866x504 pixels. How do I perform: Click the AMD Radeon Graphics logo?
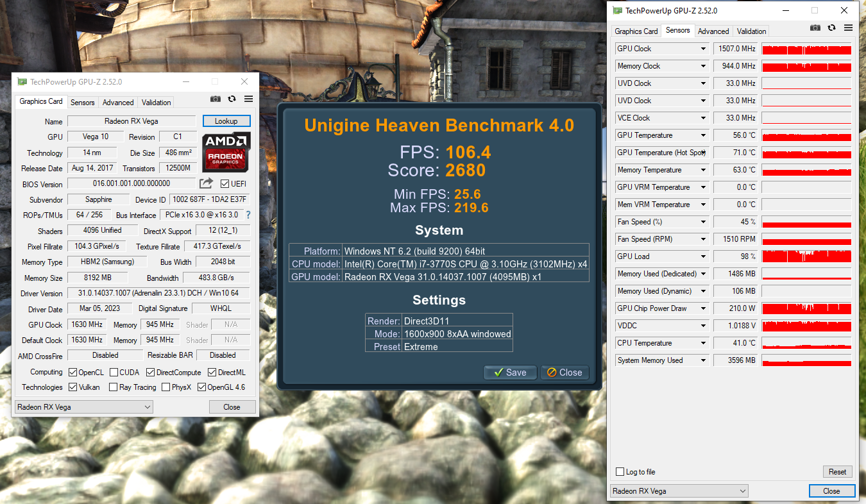point(226,152)
